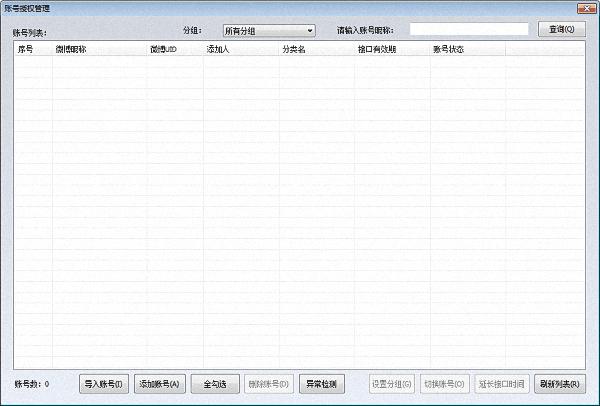The height and width of the screenshot is (406, 600).
Task: Click the 添加账号(A) button
Action: (160, 384)
